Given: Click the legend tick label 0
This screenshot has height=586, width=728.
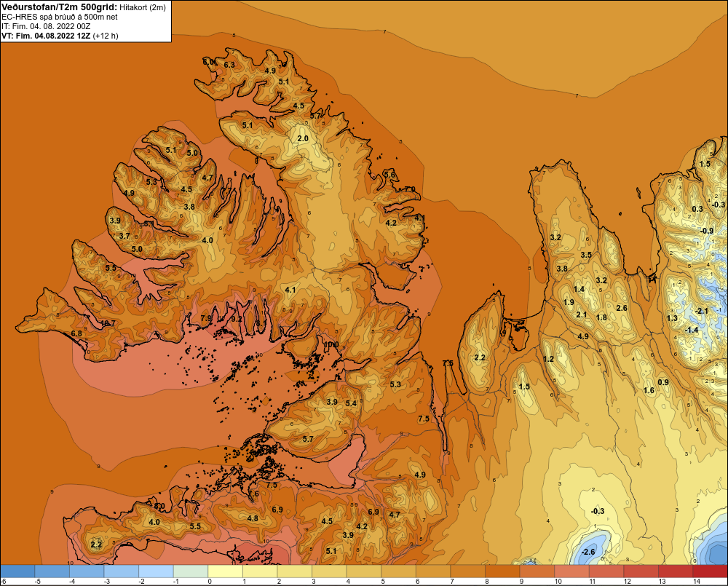Looking at the screenshot, I should pyautogui.click(x=210, y=582).
